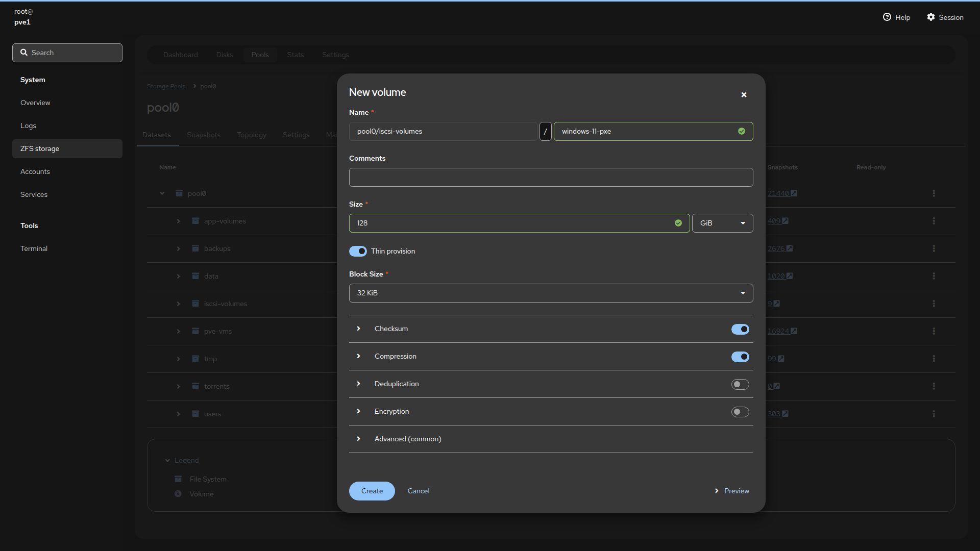Open Accounts in sidebar
The image size is (980, 551).
tap(35, 171)
